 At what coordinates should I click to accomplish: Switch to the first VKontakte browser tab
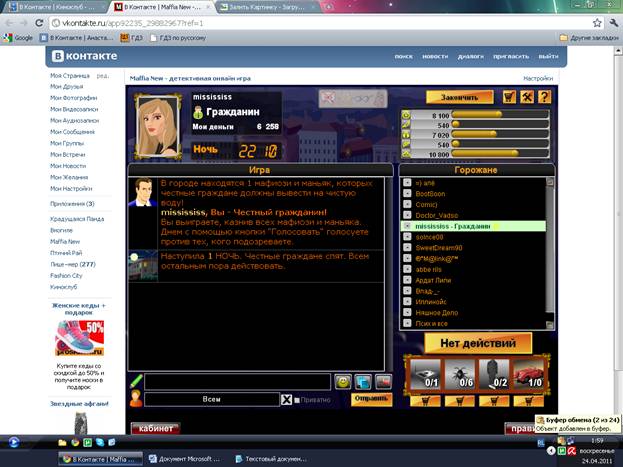55,7
